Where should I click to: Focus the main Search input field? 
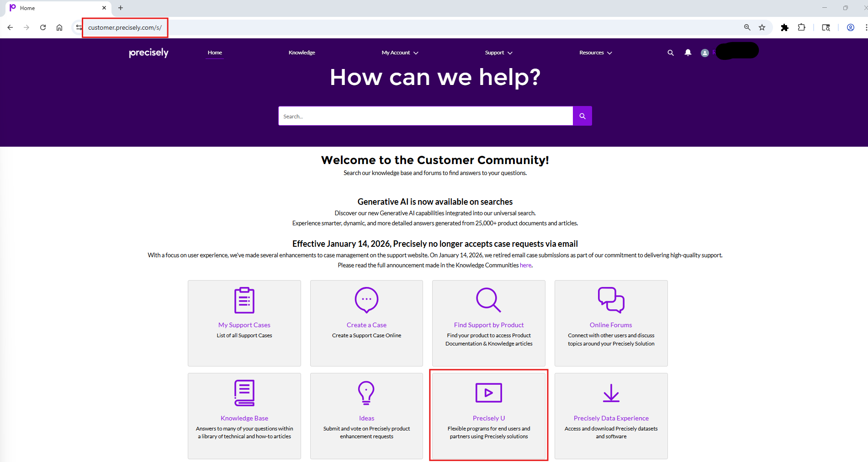[x=426, y=116]
